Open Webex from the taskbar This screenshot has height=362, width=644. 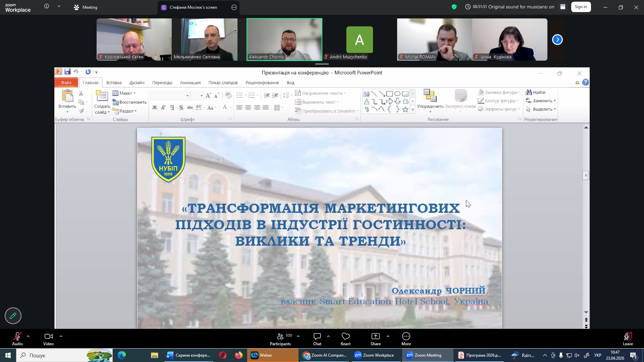click(x=266, y=355)
